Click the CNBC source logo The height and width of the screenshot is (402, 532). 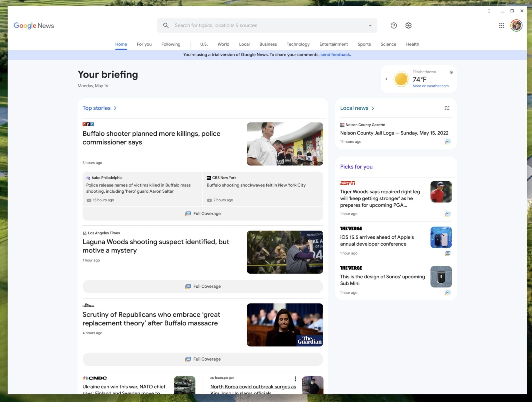tap(95, 378)
